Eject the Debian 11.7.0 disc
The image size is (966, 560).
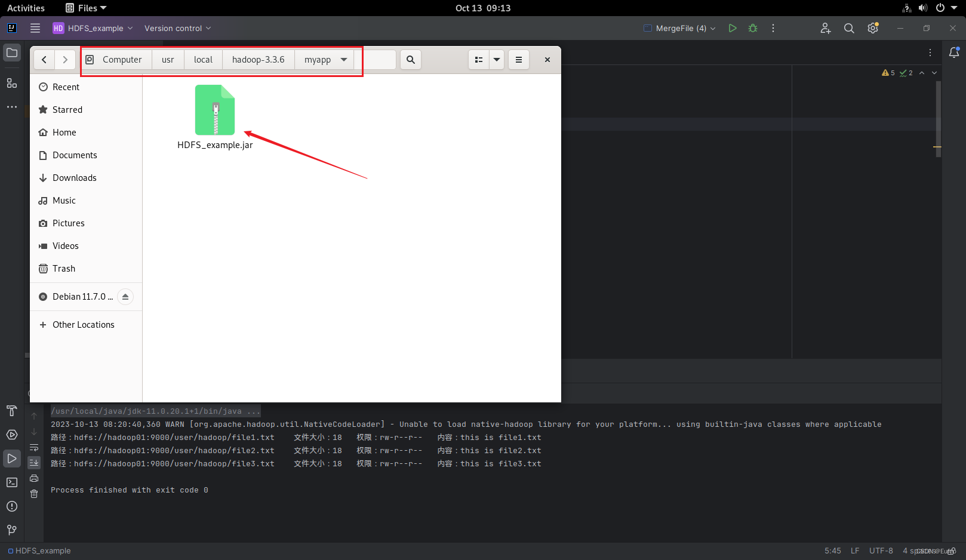click(x=125, y=296)
